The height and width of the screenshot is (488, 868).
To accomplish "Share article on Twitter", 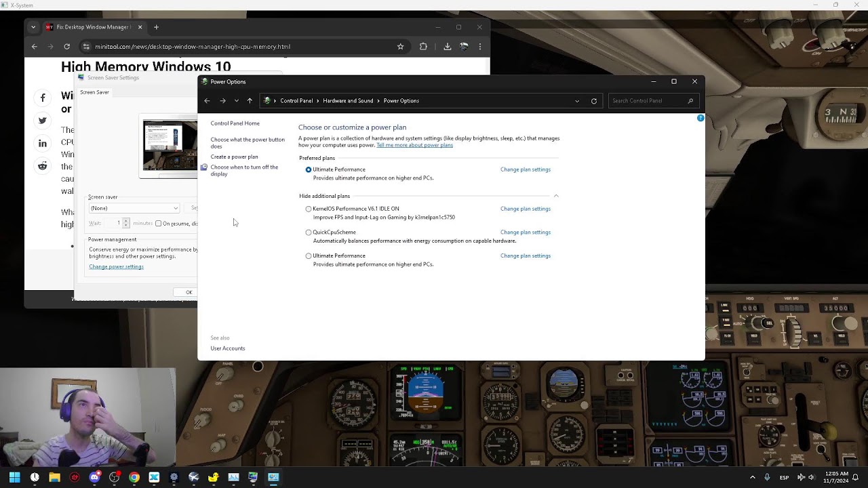I will coord(43,121).
